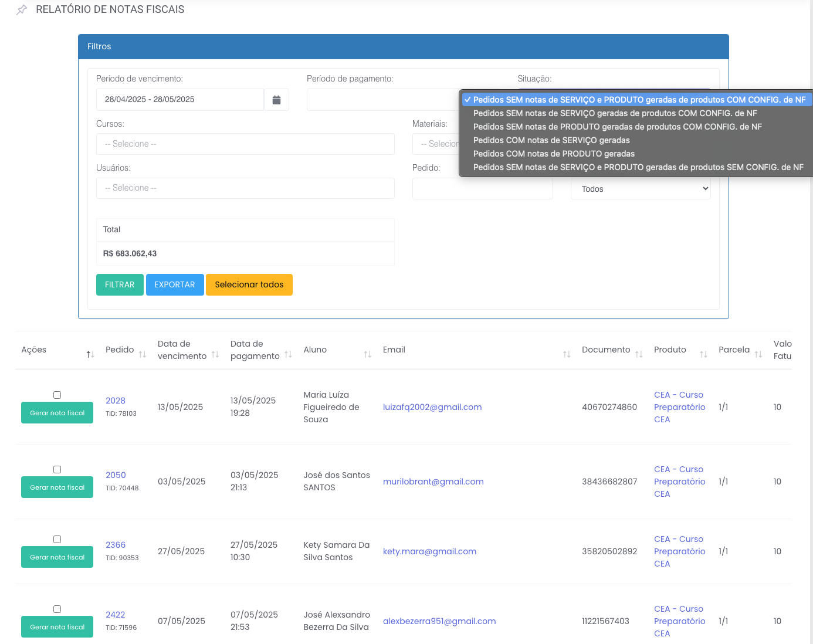Viewport: 813px width, 644px height.
Task: Choose 'Pedidos COM notas de SERVIÇO geradas' option
Action: [551, 140]
